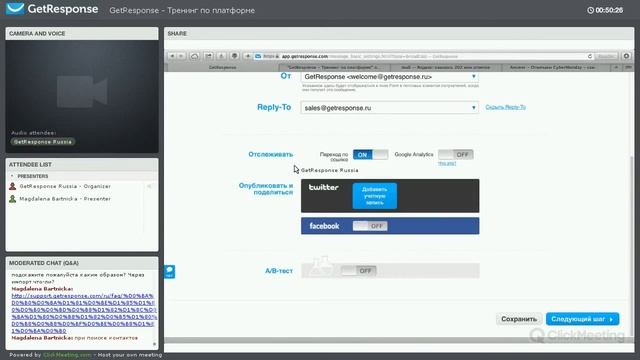The width and height of the screenshot is (640, 360).
Task: Open the support.getresponse.com link in chat
Action: 83,313
